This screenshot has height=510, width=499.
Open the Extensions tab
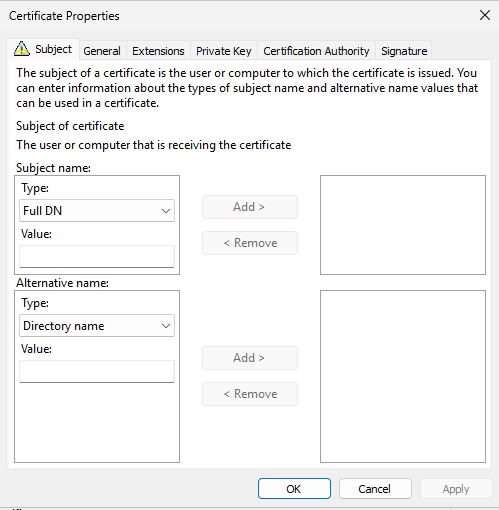click(158, 51)
